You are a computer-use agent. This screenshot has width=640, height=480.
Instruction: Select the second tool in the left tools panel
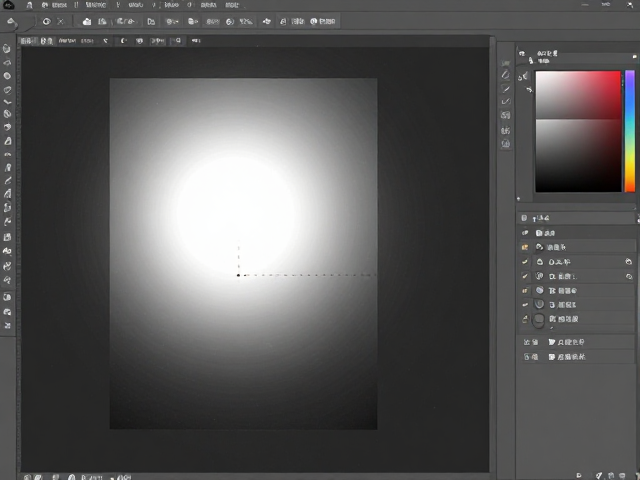pos(7,63)
